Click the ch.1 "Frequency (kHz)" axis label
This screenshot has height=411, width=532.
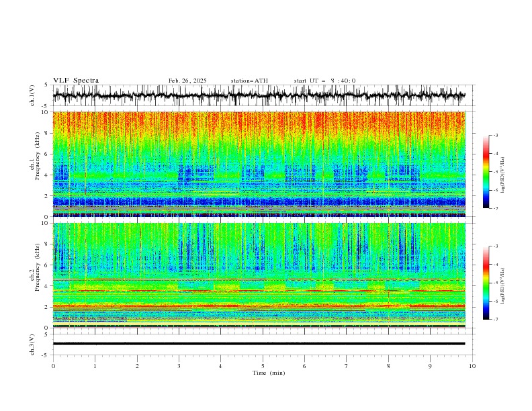coord(38,156)
